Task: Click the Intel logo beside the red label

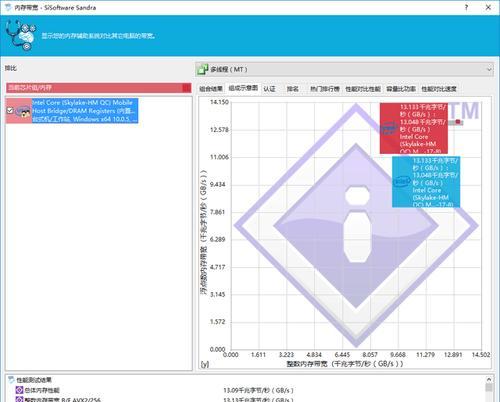Action: coord(388,128)
